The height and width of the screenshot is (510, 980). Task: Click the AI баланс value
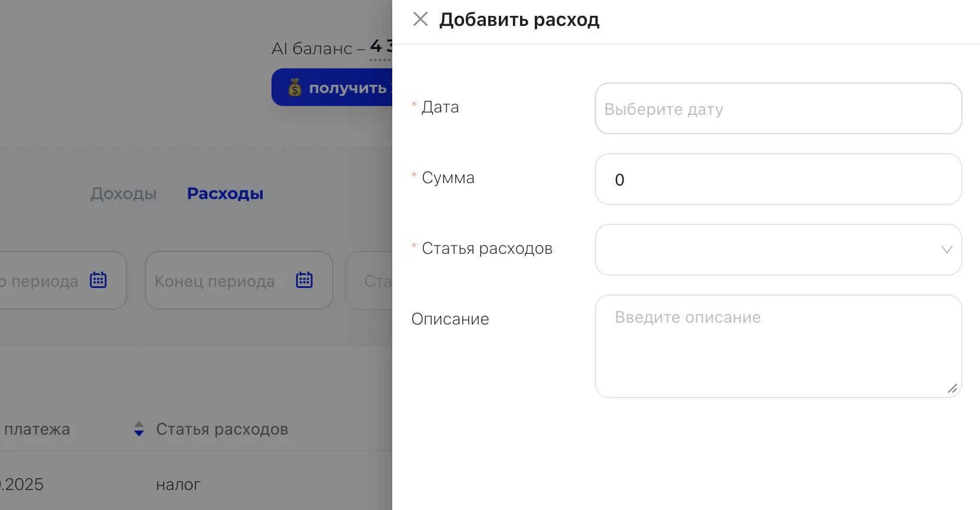[x=381, y=47]
